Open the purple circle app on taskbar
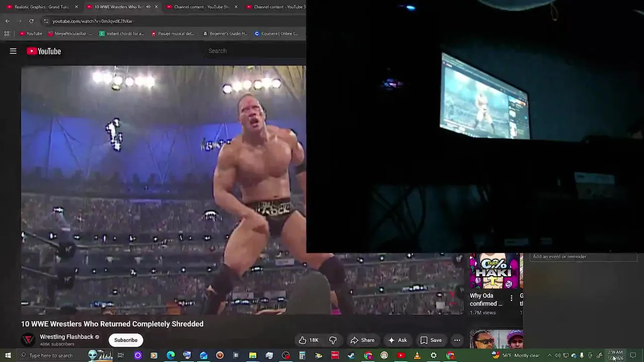Screen dimensions: 644x362 click(137, 355)
